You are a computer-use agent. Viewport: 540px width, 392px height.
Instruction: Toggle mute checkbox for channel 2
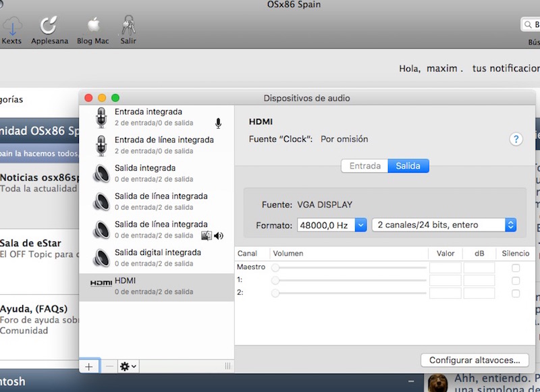coord(516,293)
